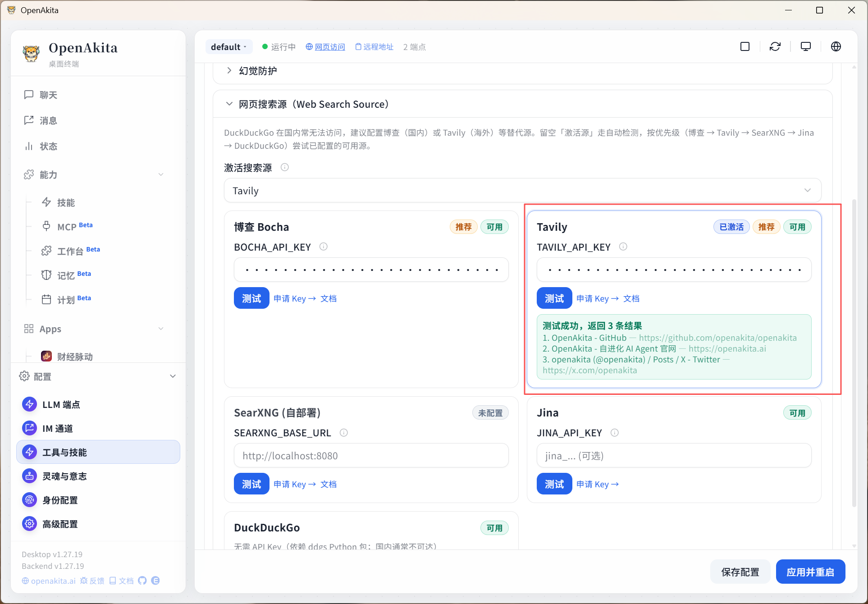Screen dimensions: 868x604
Task: Test the SearXNG base URL
Action: click(251, 484)
